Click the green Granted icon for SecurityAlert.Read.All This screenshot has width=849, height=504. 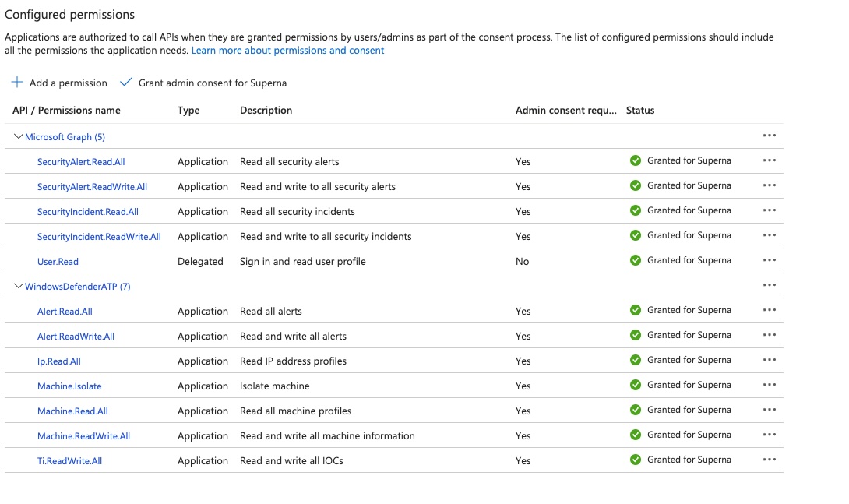(x=636, y=160)
